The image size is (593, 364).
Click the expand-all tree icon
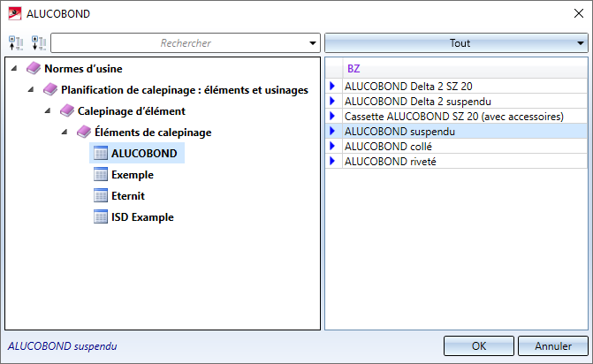coord(39,43)
